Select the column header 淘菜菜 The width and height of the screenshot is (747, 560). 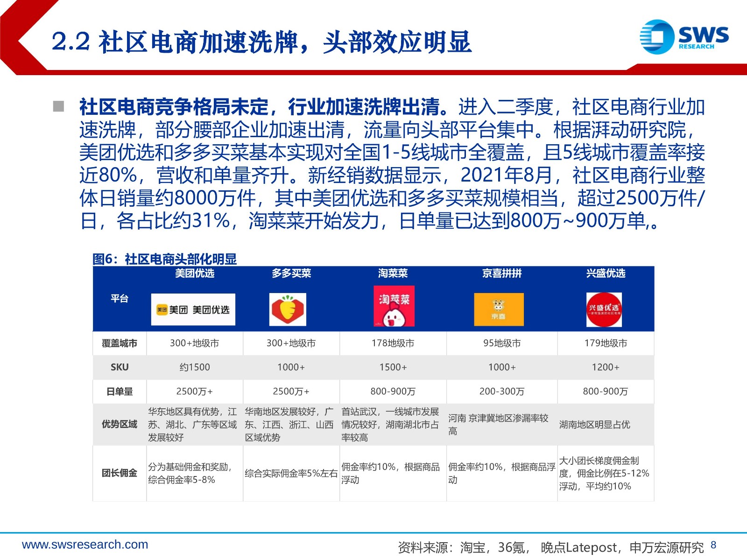pyautogui.click(x=393, y=273)
